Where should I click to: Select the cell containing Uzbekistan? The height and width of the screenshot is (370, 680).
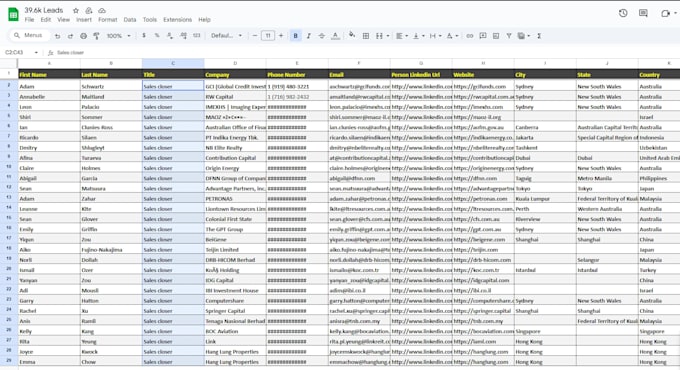coord(659,148)
